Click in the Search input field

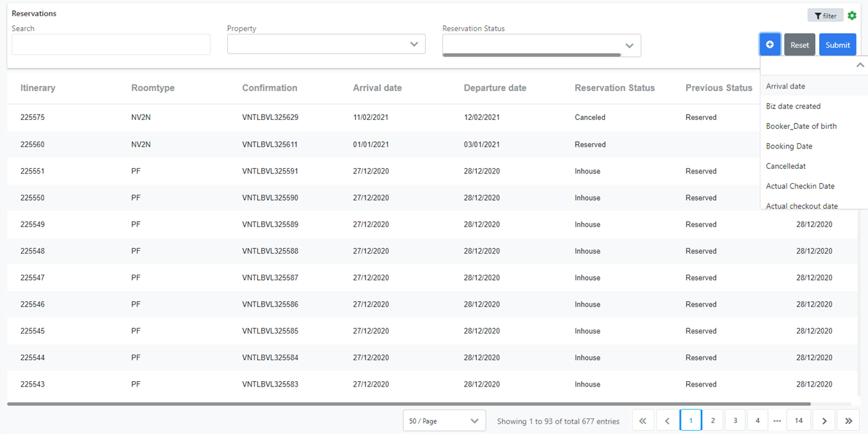[111, 45]
